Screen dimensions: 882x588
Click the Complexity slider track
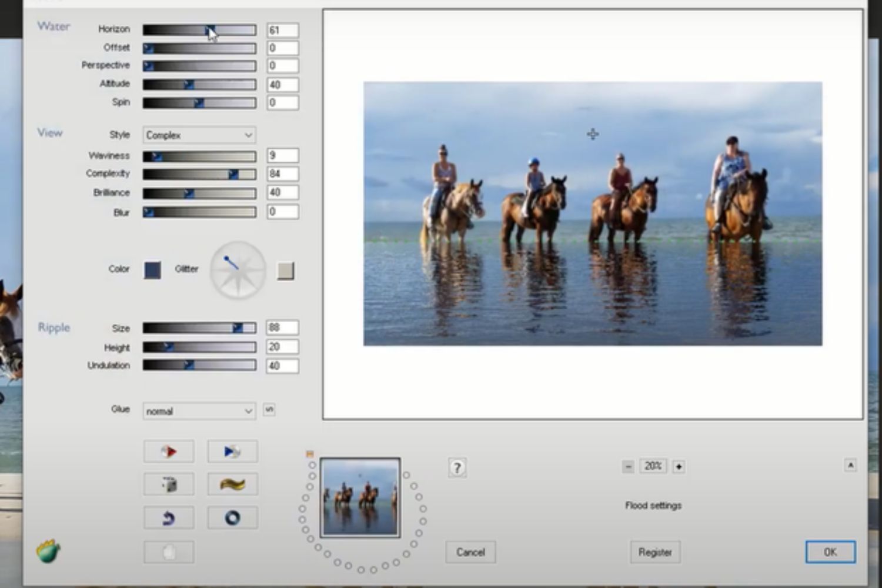[199, 175]
